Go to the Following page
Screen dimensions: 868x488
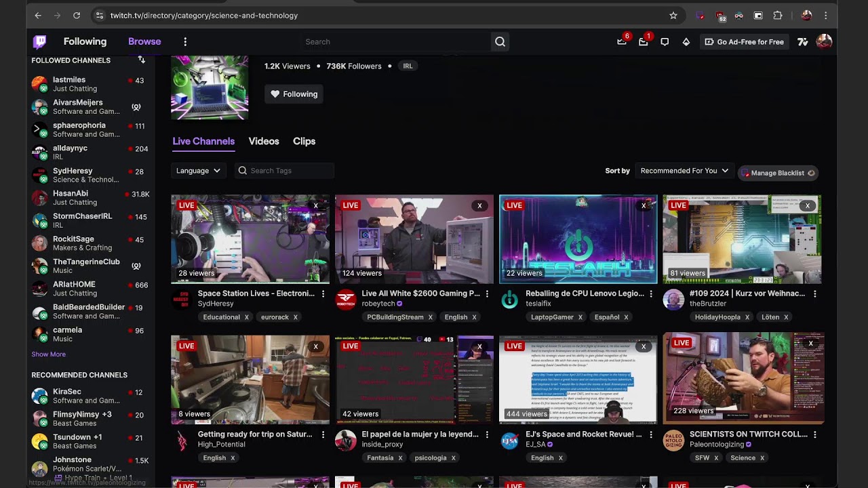point(85,41)
